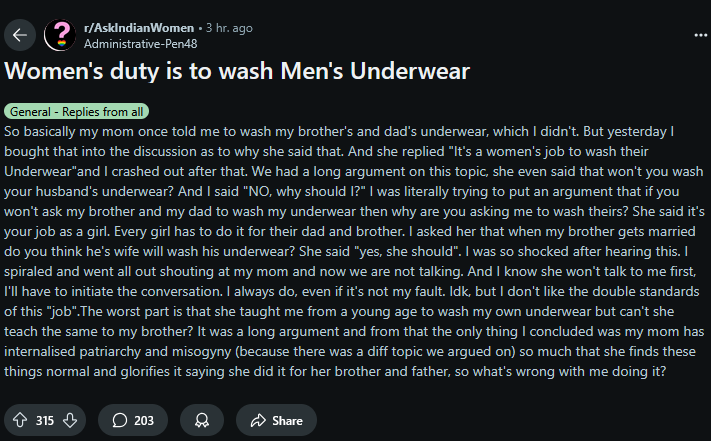The image size is (711, 441).
Task: Click the pink question mark in avatar
Action: (61, 33)
